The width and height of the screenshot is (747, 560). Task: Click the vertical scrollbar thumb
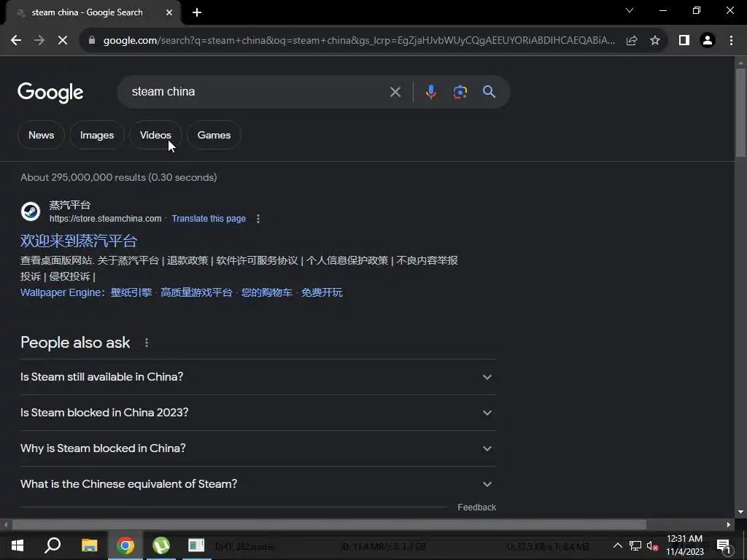740,112
